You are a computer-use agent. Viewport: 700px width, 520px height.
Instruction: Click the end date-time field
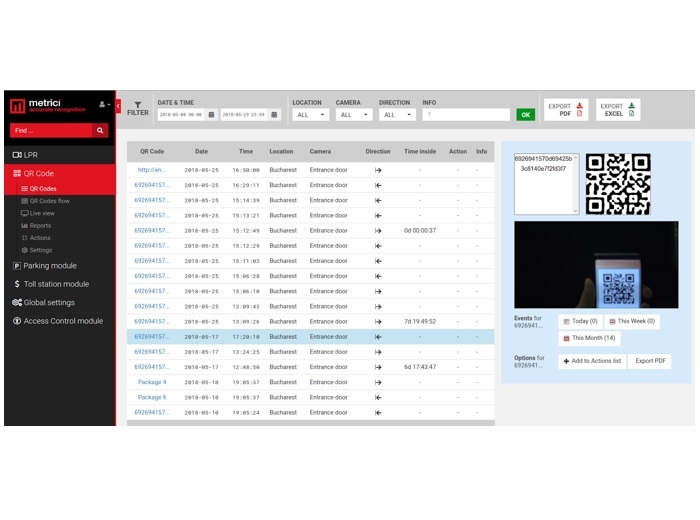pos(244,115)
